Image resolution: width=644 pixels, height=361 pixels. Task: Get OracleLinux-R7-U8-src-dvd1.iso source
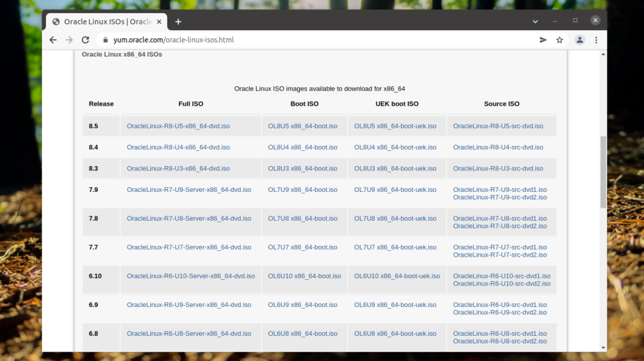coord(500,218)
